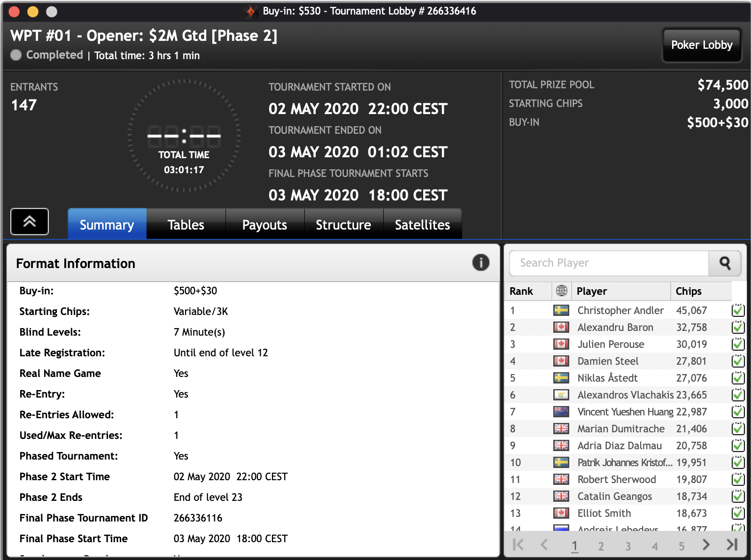This screenshot has height=560, width=751.
Task: Toggle checkbox for Christopher Andler
Action: [738, 310]
